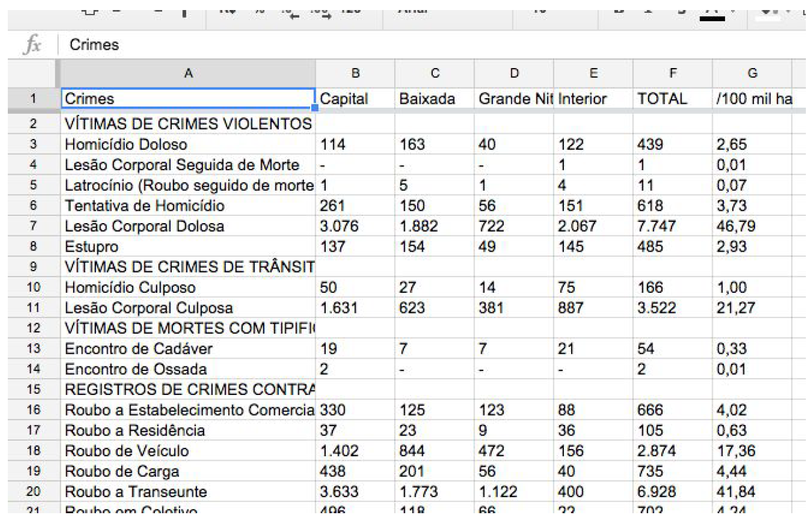This screenshot has height=521, width=812.
Task: Click the blue fill handle of cell A1
Action: click(x=315, y=108)
